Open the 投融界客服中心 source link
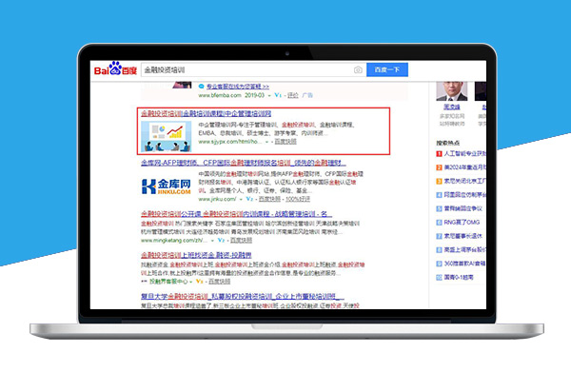571x392 pixels. 169,282
